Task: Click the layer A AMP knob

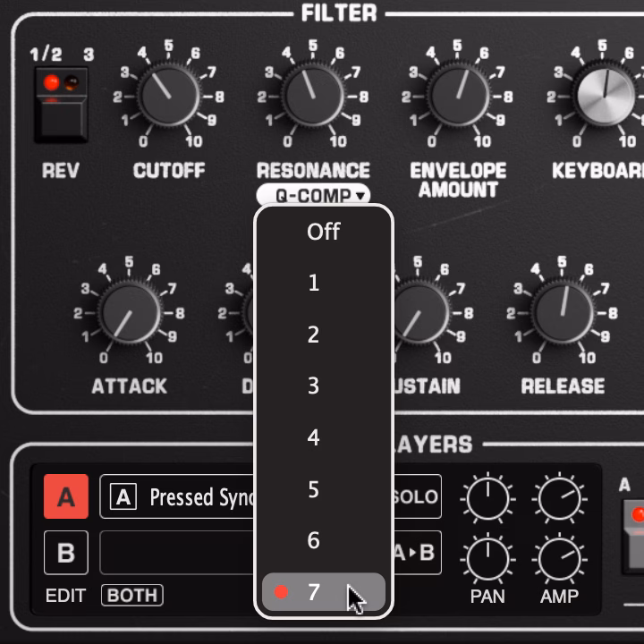Action: click(559, 499)
